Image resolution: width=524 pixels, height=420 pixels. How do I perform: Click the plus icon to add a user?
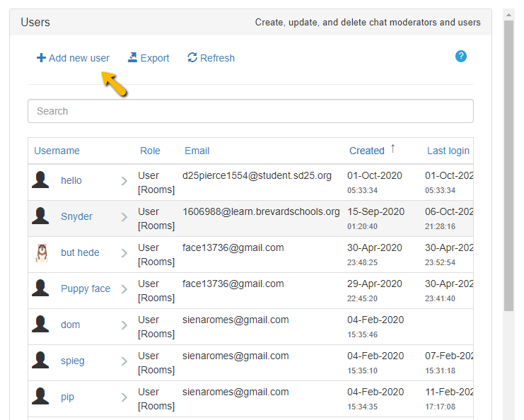pyautogui.click(x=41, y=58)
